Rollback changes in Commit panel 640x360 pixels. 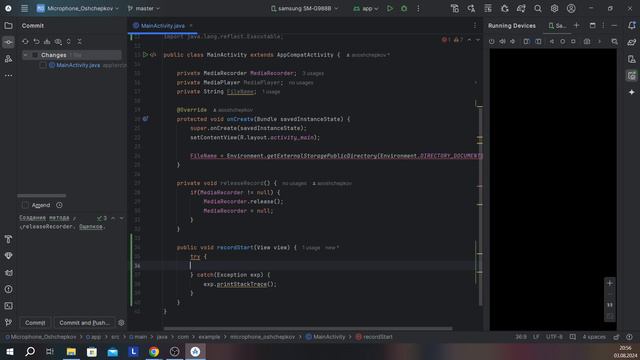[36, 42]
